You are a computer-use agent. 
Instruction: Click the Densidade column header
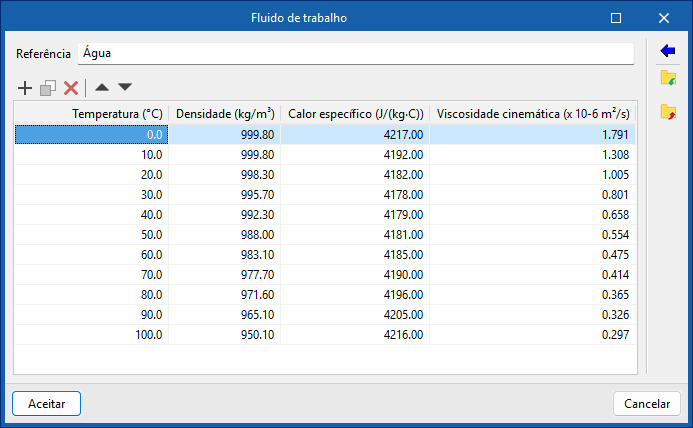click(x=225, y=114)
